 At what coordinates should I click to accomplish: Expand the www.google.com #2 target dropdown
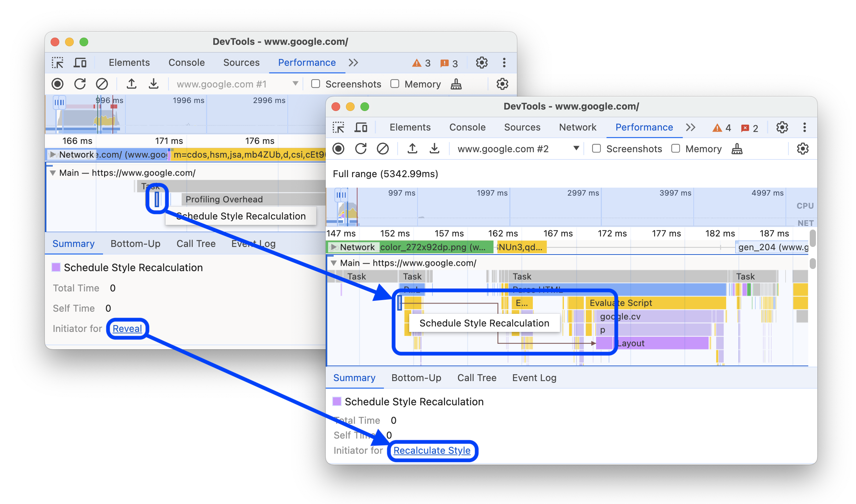(x=575, y=149)
